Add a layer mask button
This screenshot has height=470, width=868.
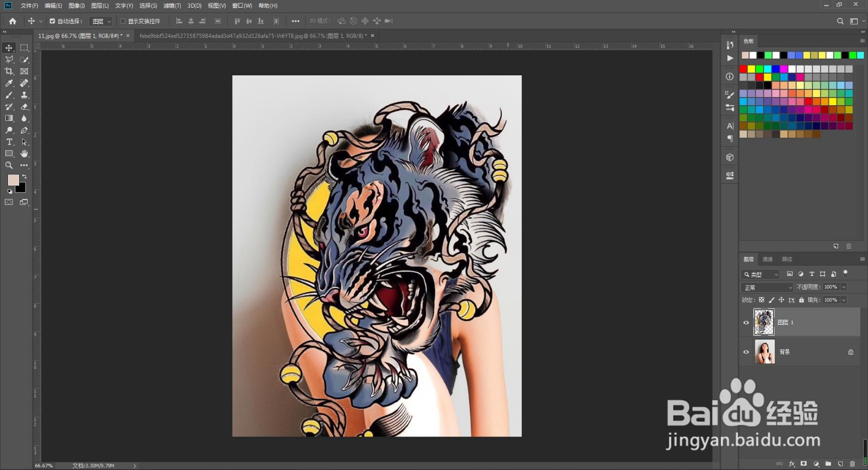tap(803, 464)
